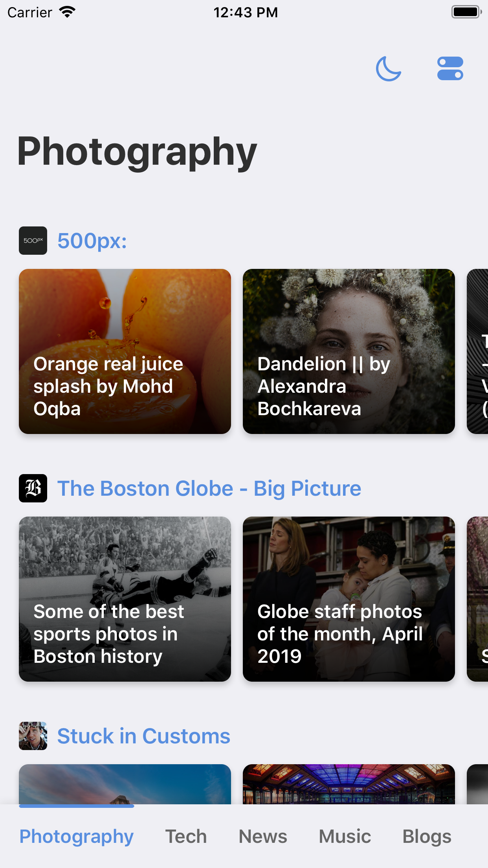488x868 pixels.
Task: Open best sports photos in Boston history
Action: click(x=125, y=599)
